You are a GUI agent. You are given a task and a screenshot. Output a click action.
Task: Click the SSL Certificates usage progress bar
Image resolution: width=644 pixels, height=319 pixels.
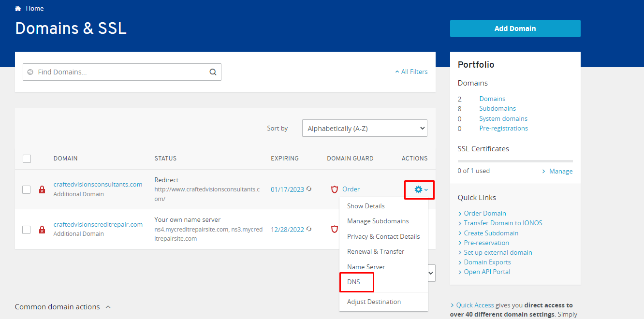click(x=515, y=161)
